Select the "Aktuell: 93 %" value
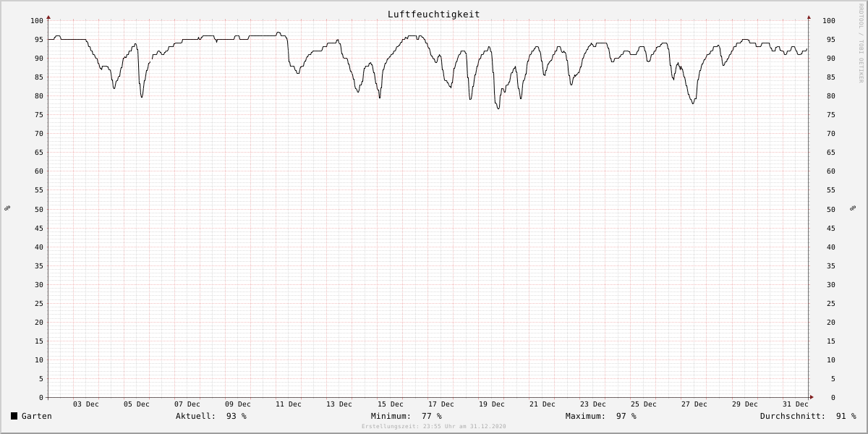The height and width of the screenshot is (434, 868). click(x=211, y=416)
